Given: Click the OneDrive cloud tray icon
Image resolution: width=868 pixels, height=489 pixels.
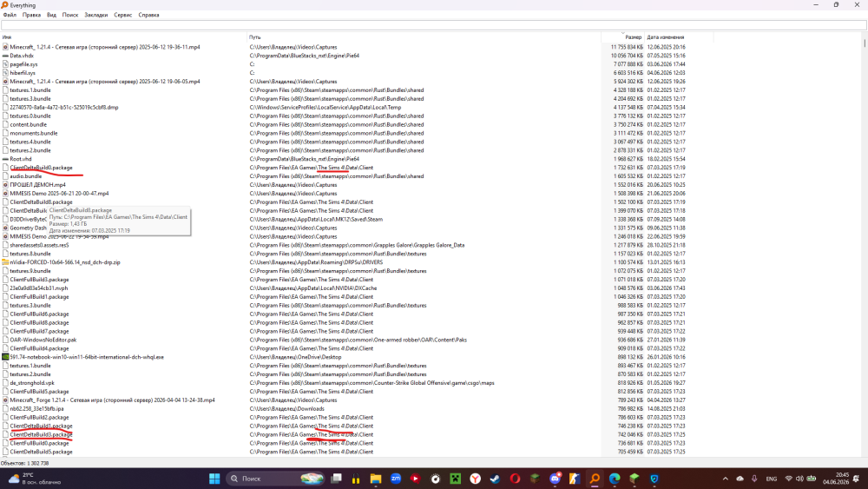Looking at the screenshot, I should coord(740,479).
